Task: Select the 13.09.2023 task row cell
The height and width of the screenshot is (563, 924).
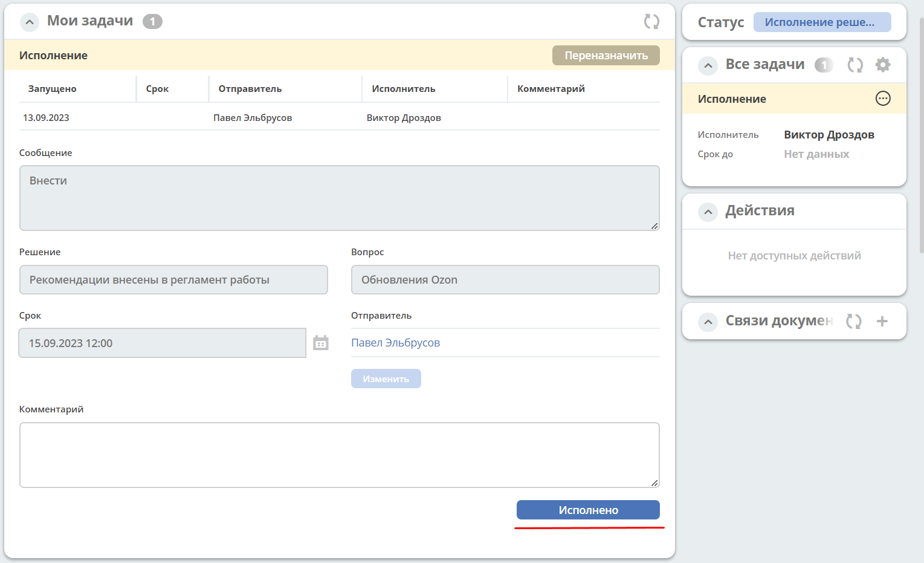Action: (46, 118)
